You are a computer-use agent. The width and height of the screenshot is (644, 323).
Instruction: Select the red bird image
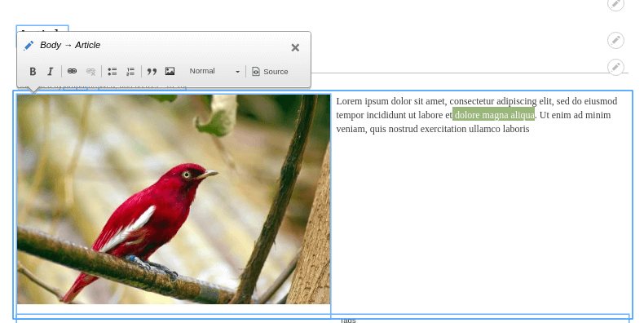(x=174, y=199)
